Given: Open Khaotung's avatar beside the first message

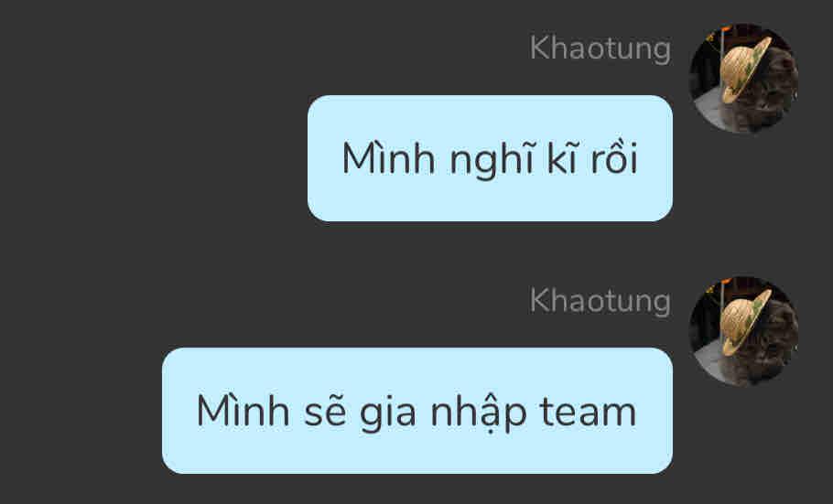Looking at the screenshot, I should 743,78.
